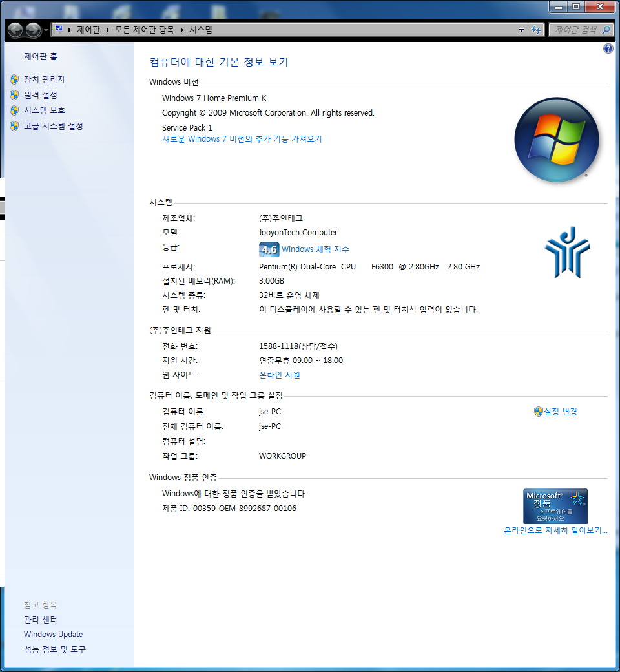Viewport: 620px width, 672px height.
Task: Open the address bar history dropdown
Action: (x=521, y=30)
